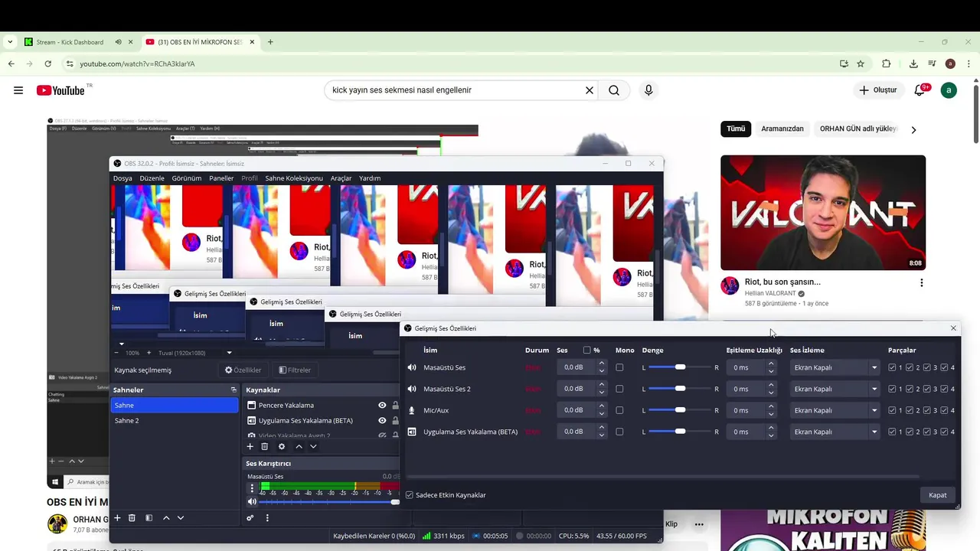
Task: Hide Uygulama Ses Yakalama source eye
Action: click(x=382, y=421)
